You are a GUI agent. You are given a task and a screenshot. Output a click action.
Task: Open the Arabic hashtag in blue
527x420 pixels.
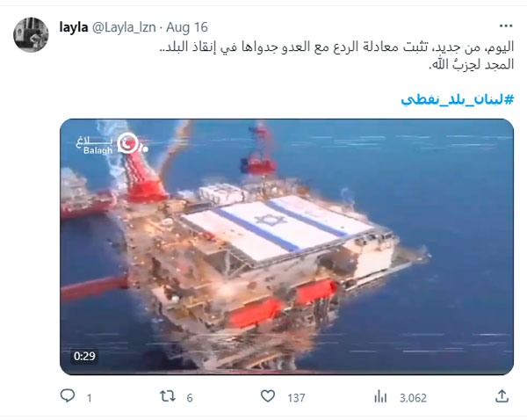pyautogui.click(x=458, y=99)
